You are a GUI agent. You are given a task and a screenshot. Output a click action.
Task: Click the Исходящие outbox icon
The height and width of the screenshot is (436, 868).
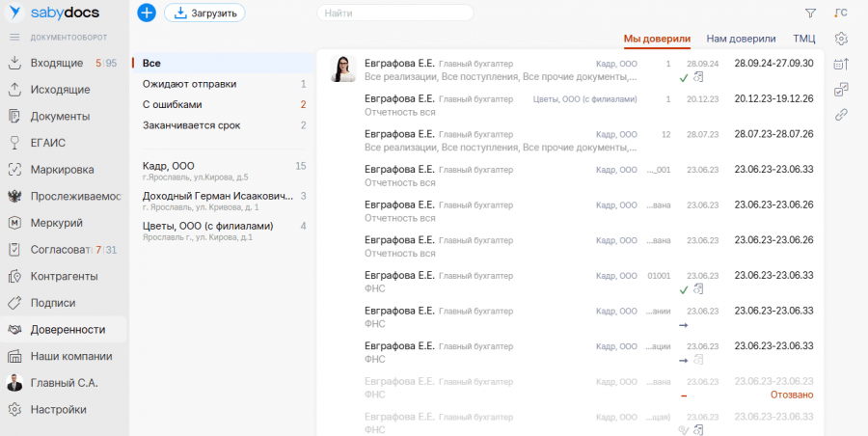(x=14, y=90)
